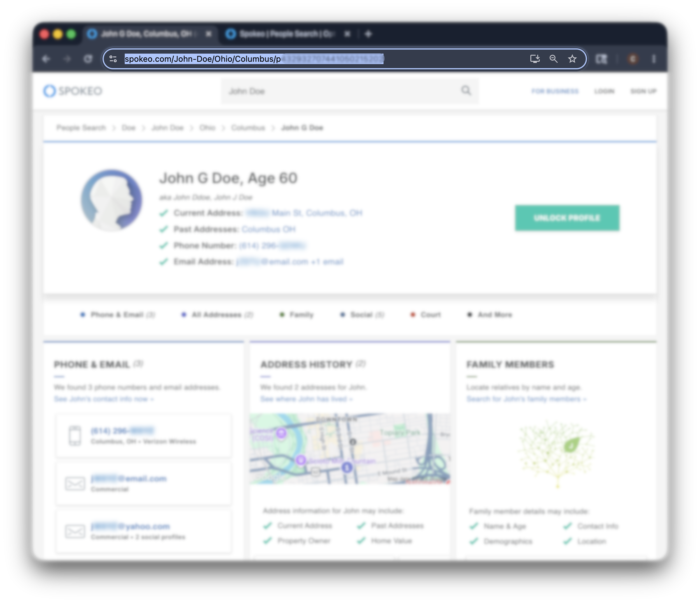Screen dimensions: 700x603
Task: Open the (614) 296 phone number card
Action: pyautogui.click(x=144, y=435)
